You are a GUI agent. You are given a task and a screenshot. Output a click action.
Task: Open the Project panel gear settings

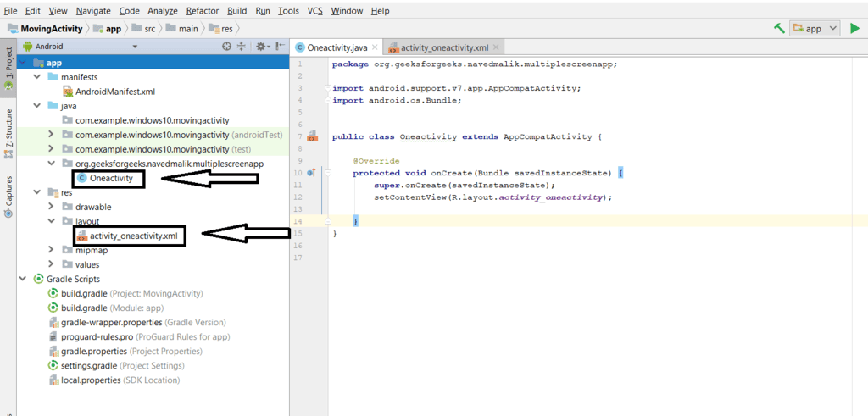coord(260,47)
